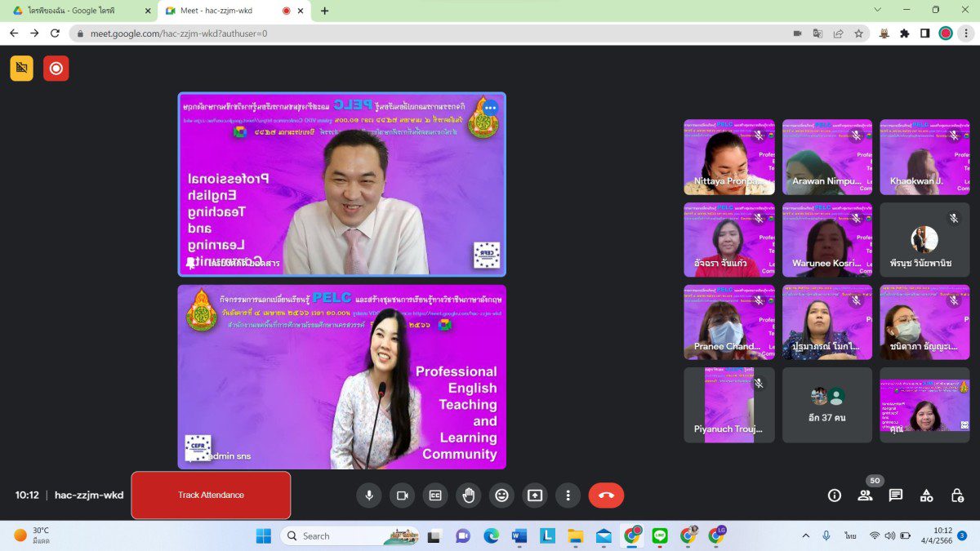Bookmark this page with the star icon
980x551 pixels.
pos(858,33)
